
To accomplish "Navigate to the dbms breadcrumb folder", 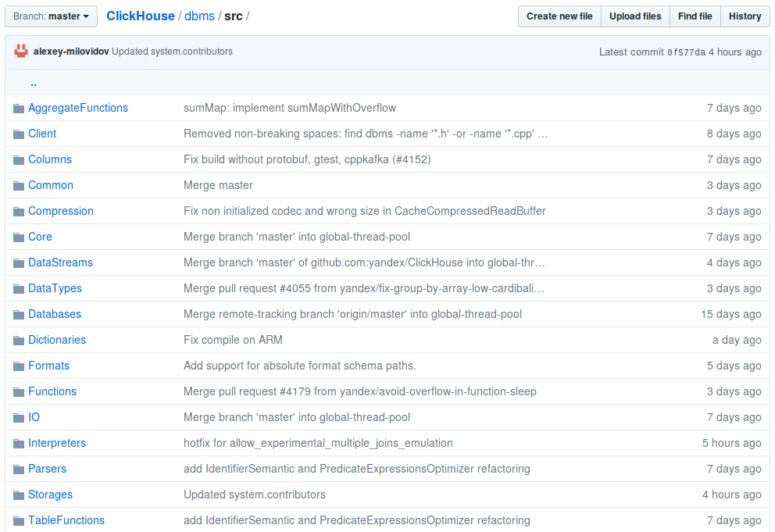I will tap(199, 16).
